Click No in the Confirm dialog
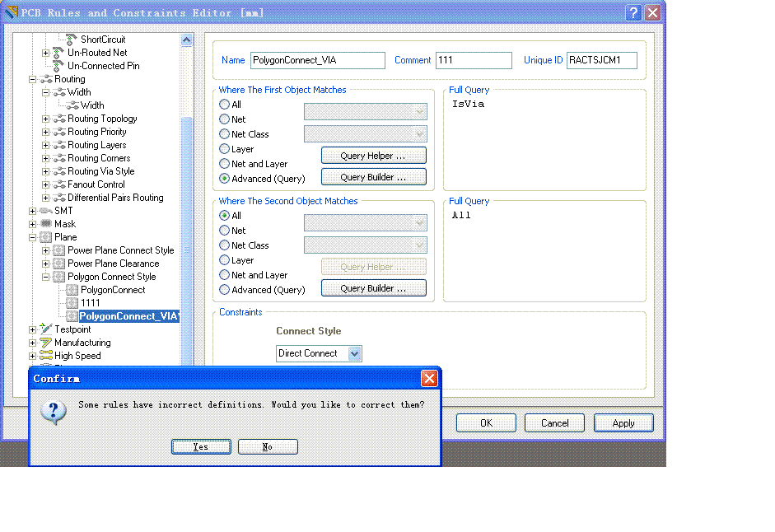 coord(268,446)
